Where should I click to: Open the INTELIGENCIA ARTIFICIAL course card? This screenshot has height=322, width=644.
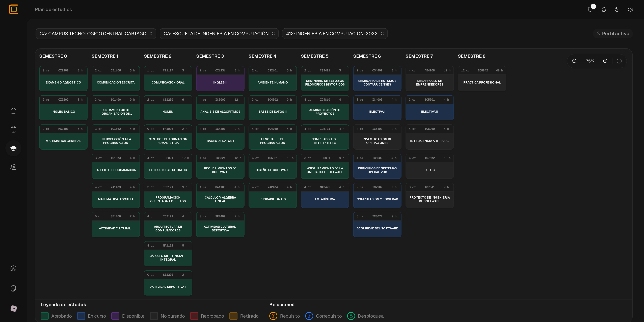click(x=430, y=137)
